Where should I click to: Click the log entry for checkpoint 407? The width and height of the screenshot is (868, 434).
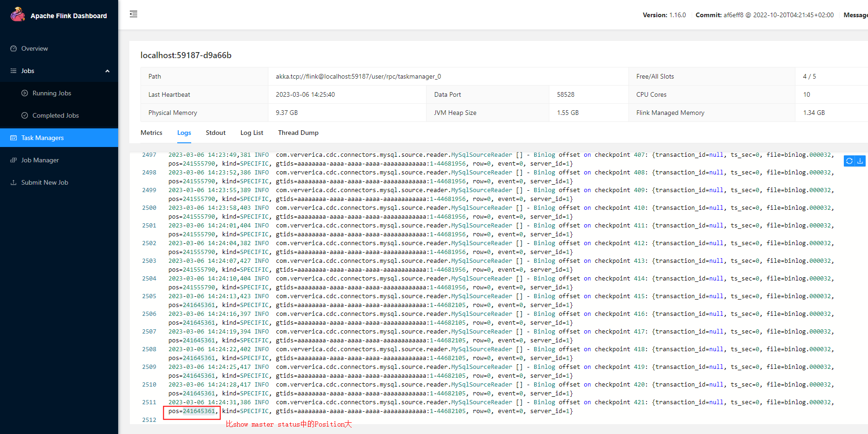pyautogui.click(x=501, y=159)
